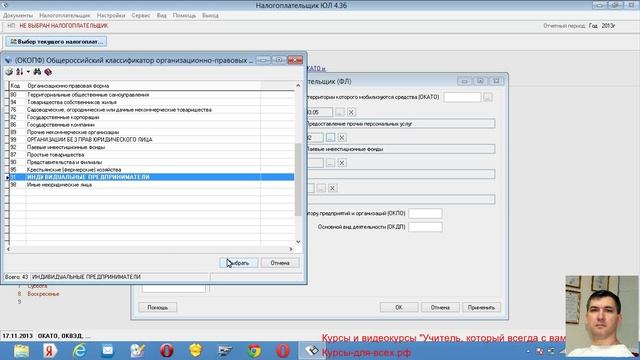Viewport: 640px width, 360px height.
Task: Click 'Применить' button in taxpayer dialog
Action: pyautogui.click(x=481, y=307)
